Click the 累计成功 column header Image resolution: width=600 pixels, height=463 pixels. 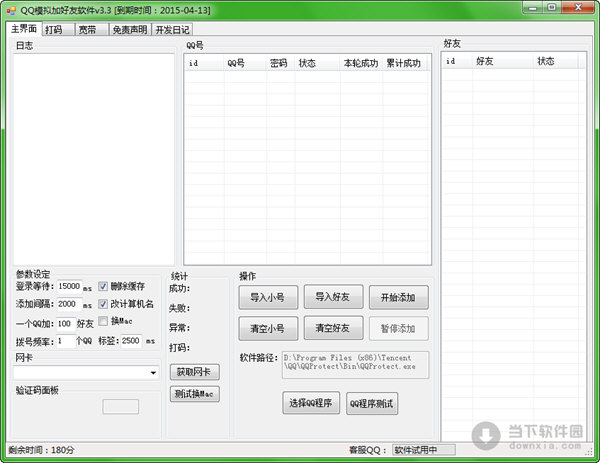(x=405, y=63)
